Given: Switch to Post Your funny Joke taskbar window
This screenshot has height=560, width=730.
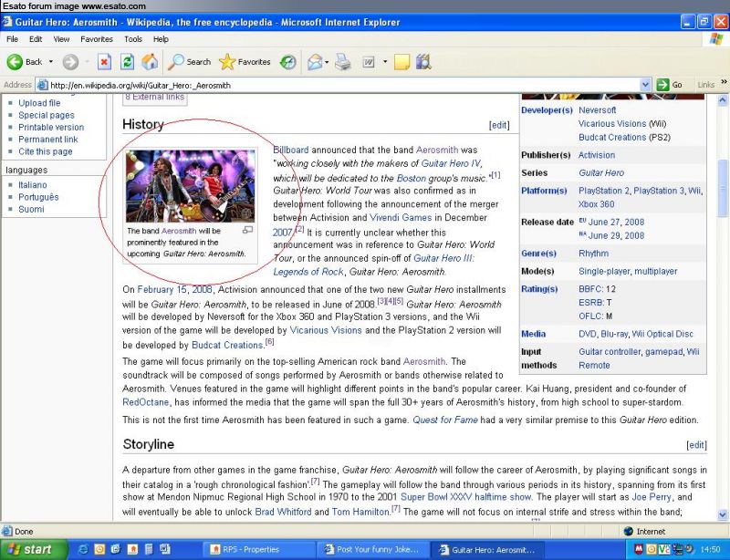Looking at the screenshot, I should (x=372, y=549).
